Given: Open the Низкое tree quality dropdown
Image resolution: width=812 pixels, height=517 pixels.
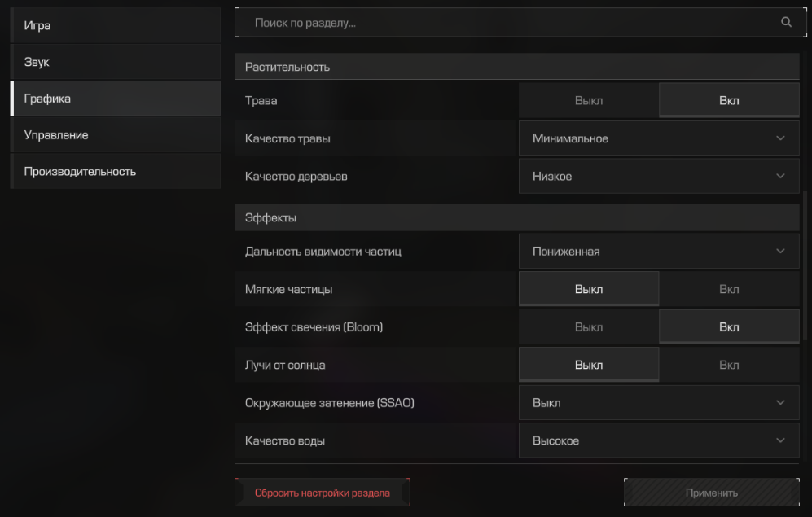Looking at the screenshot, I should [x=659, y=176].
